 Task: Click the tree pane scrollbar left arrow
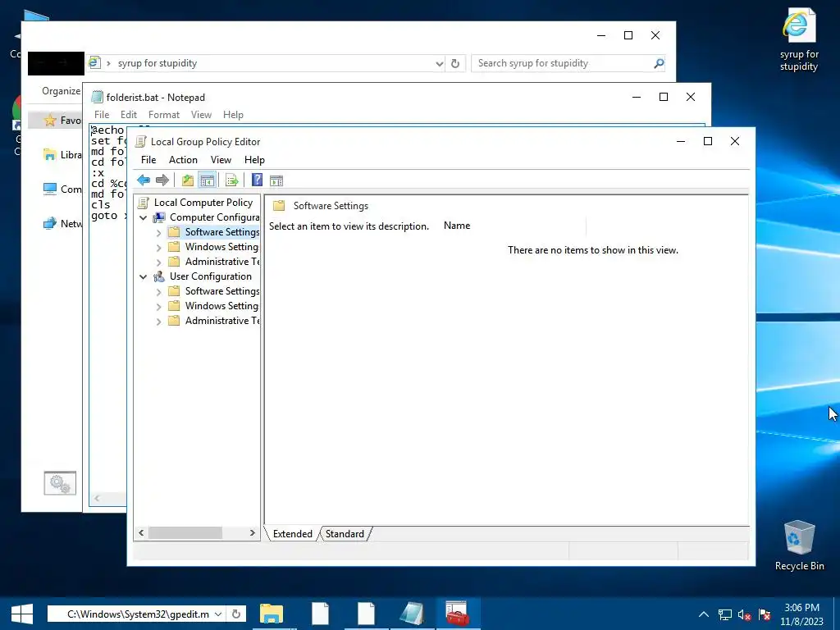tap(141, 532)
